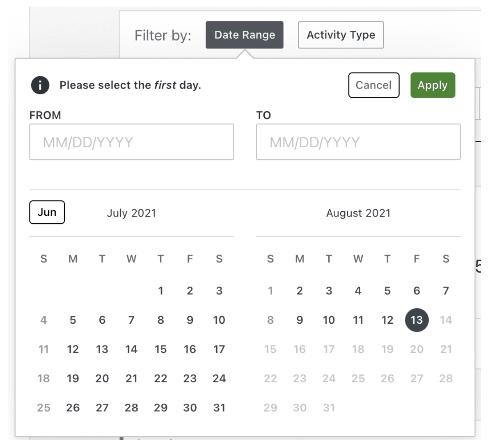Click Cancel to dismiss the date picker
This screenshot has height=448, width=490.
pos(373,85)
